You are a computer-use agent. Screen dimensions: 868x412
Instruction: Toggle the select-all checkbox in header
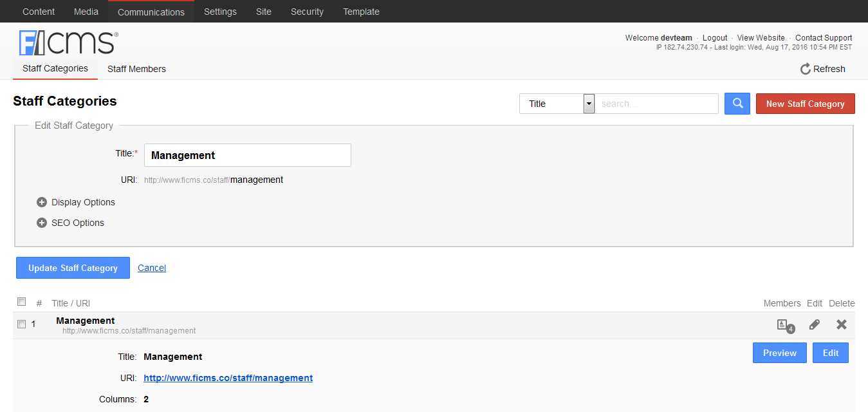tap(22, 302)
